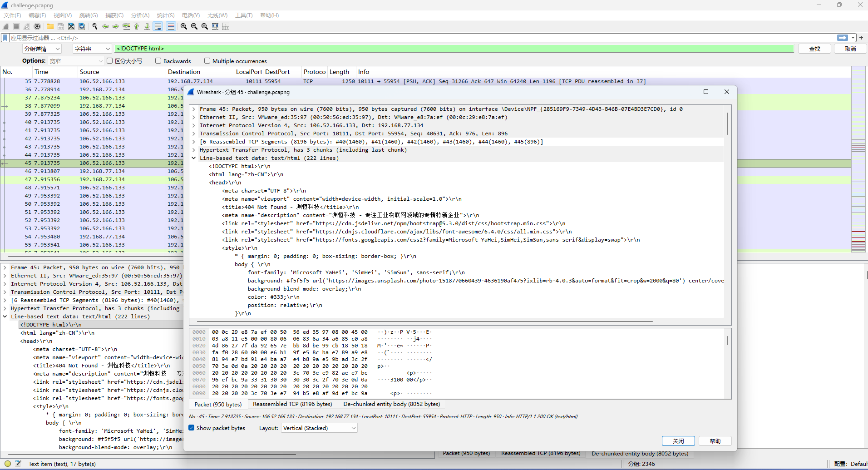Enable the 区分大小写 case-sensitive checkbox
The image size is (868, 470).
click(109, 61)
